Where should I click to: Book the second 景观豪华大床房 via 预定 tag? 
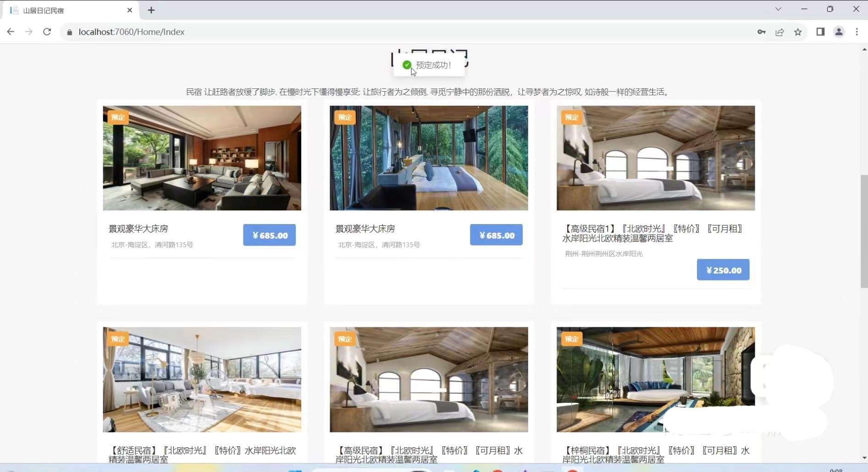345,117
